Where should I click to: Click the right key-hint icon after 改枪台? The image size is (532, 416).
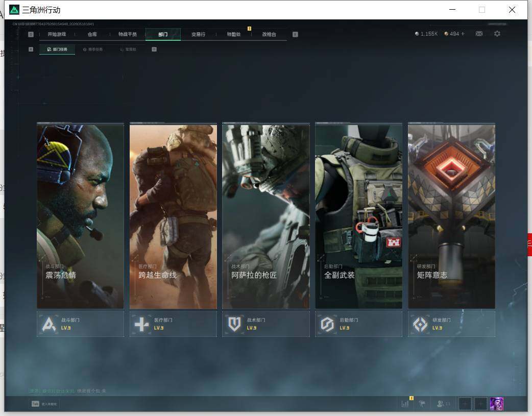295,34
